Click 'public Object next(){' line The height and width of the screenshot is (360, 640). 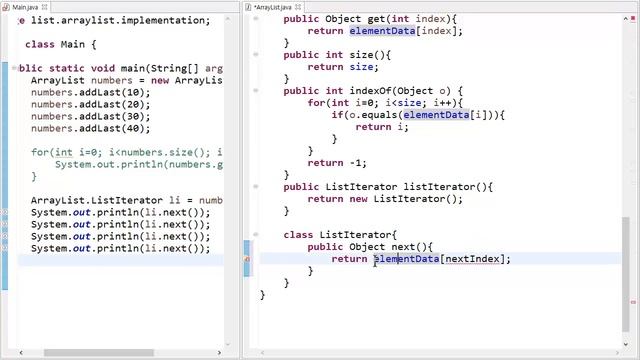pos(370,247)
